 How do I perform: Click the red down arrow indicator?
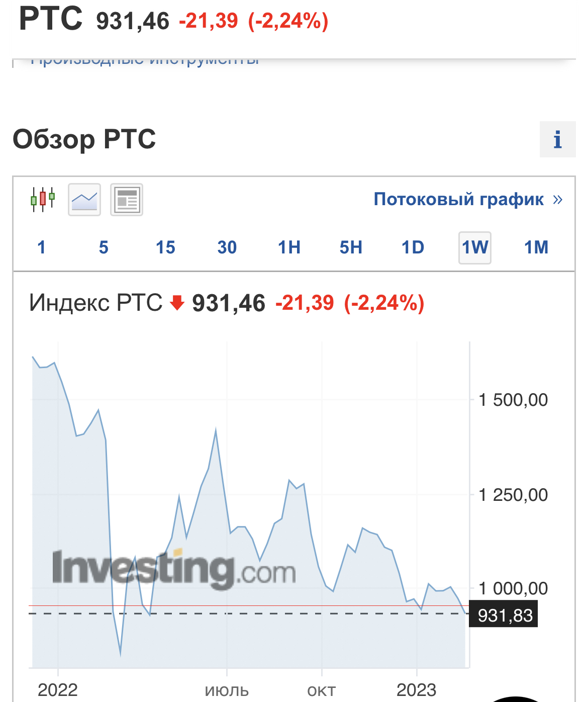tap(177, 303)
